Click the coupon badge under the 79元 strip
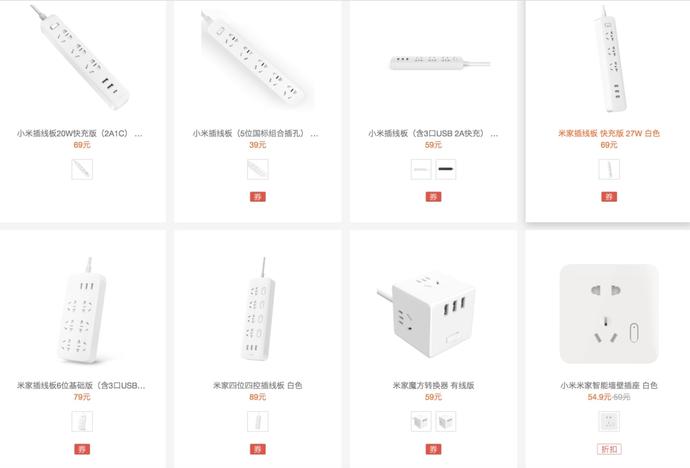Screen dimensions: 690x468 click(82, 449)
